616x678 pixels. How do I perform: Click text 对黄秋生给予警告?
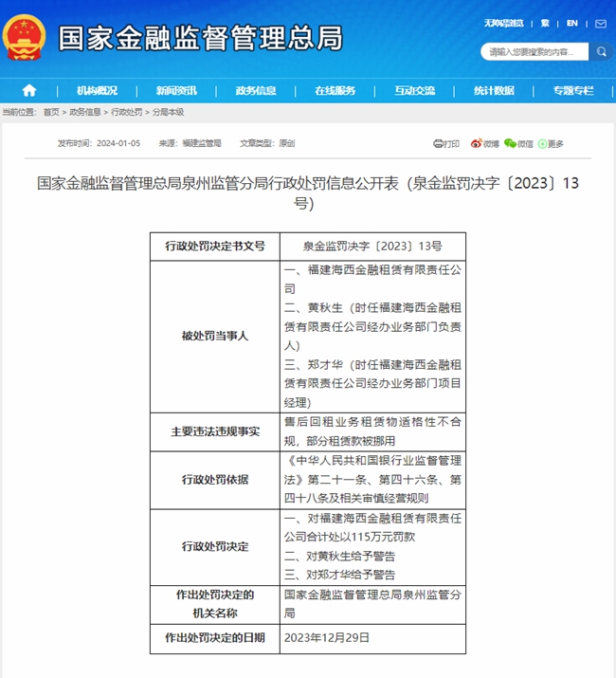pos(351,556)
